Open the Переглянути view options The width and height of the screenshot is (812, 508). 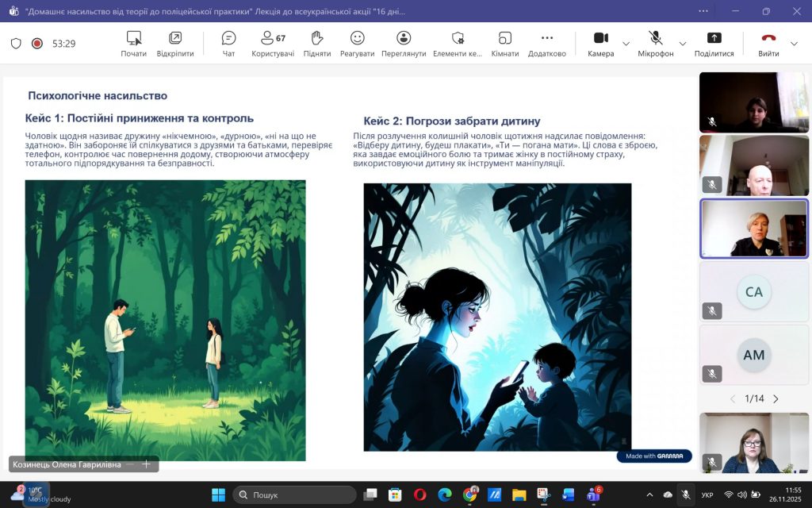point(404,43)
